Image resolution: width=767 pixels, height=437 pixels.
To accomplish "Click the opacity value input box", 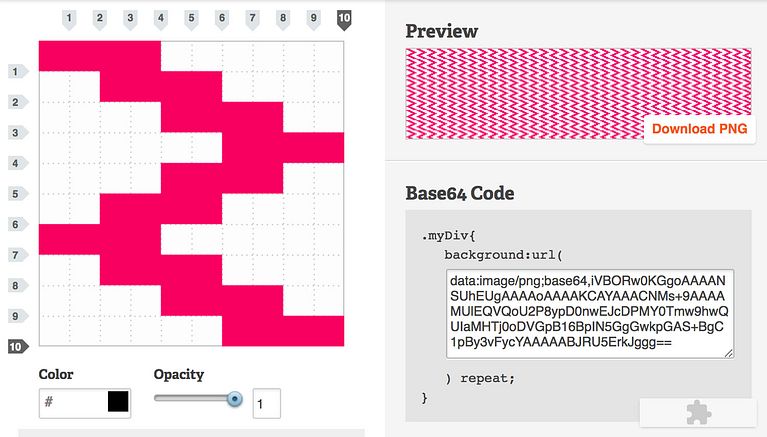I will coord(266,402).
